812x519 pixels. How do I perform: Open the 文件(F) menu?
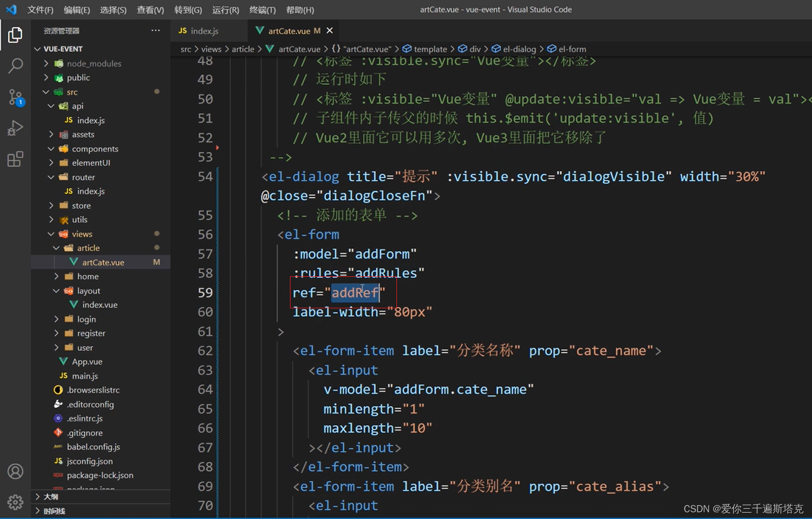pyautogui.click(x=40, y=10)
